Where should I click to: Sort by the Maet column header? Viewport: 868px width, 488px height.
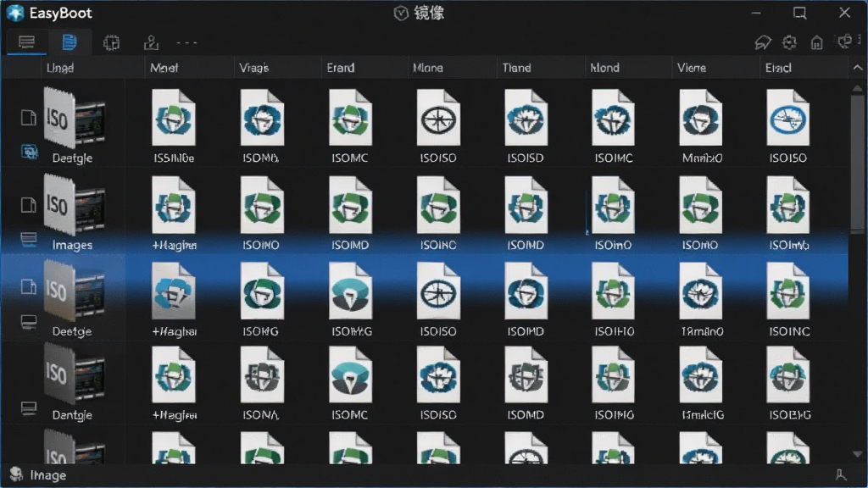coord(164,68)
